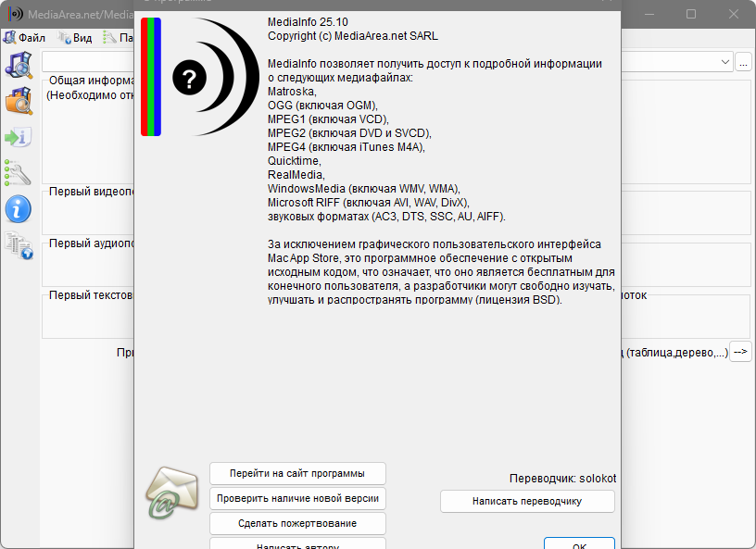The width and height of the screenshot is (756, 549).
Task: Click the ellipsis browse button in main window
Action: click(x=743, y=62)
